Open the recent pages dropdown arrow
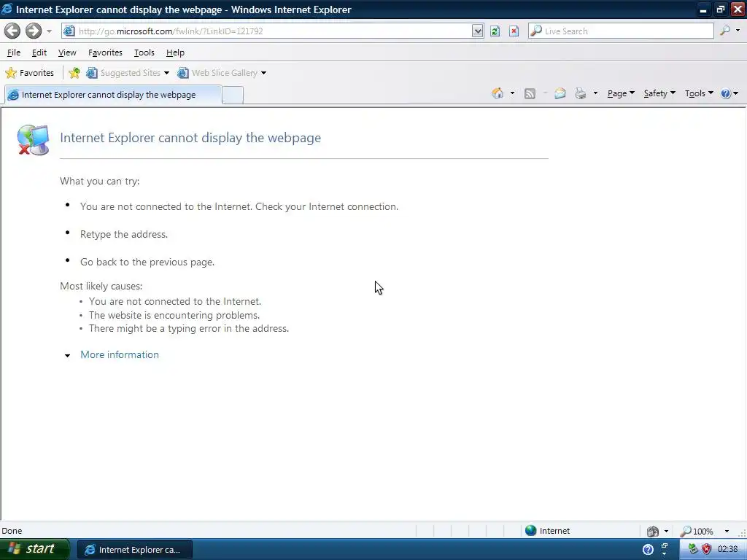Image resolution: width=747 pixels, height=560 pixels. (x=49, y=31)
